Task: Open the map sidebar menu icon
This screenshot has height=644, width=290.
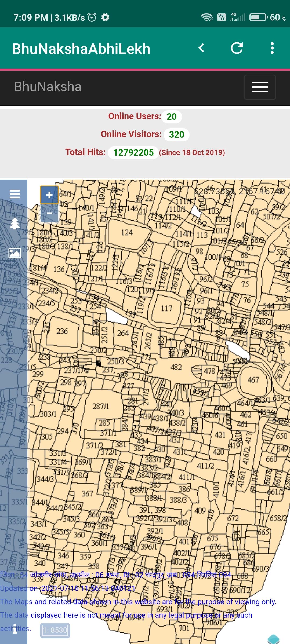Action: [15, 194]
